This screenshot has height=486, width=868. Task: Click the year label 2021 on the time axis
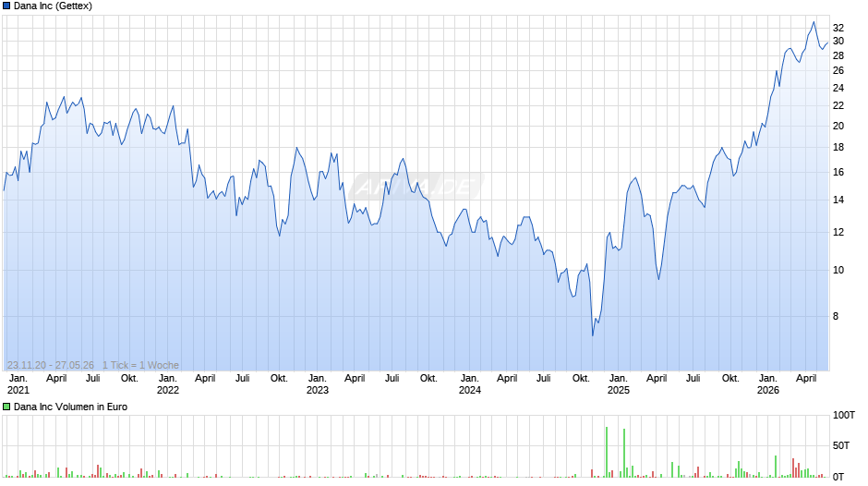click(18, 390)
